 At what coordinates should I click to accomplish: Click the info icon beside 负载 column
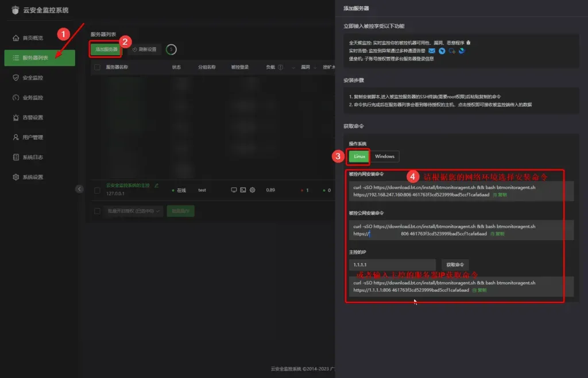[280, 67]
